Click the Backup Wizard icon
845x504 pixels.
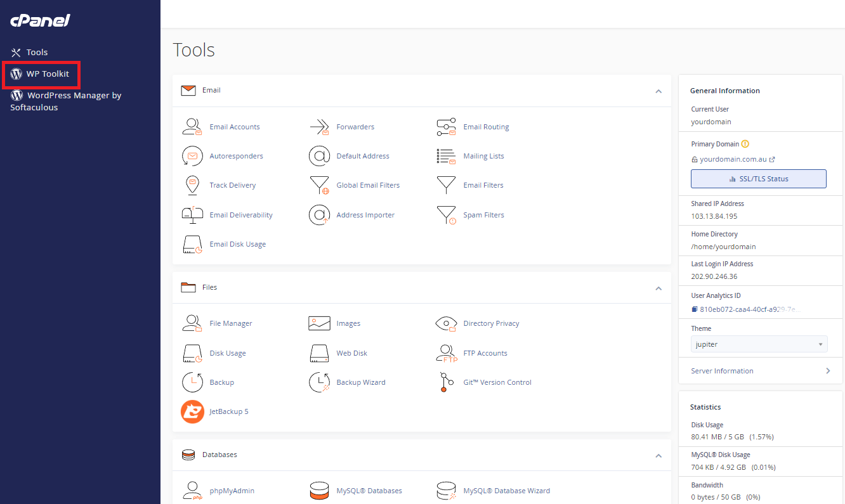(319, 382)
